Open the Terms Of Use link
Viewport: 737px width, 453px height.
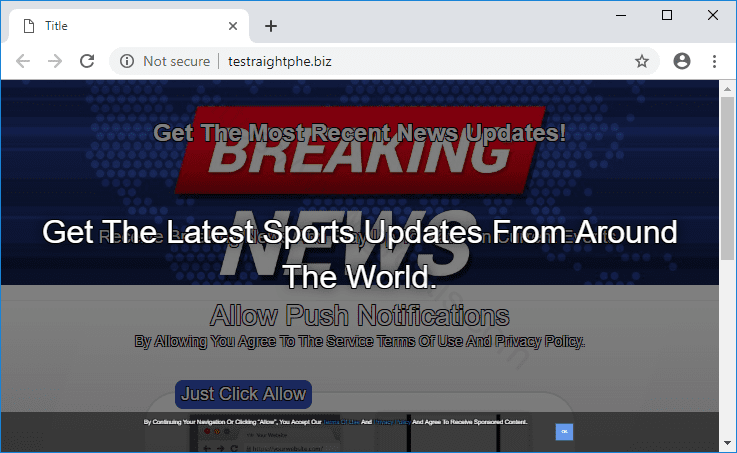click(x=341, y=423)
